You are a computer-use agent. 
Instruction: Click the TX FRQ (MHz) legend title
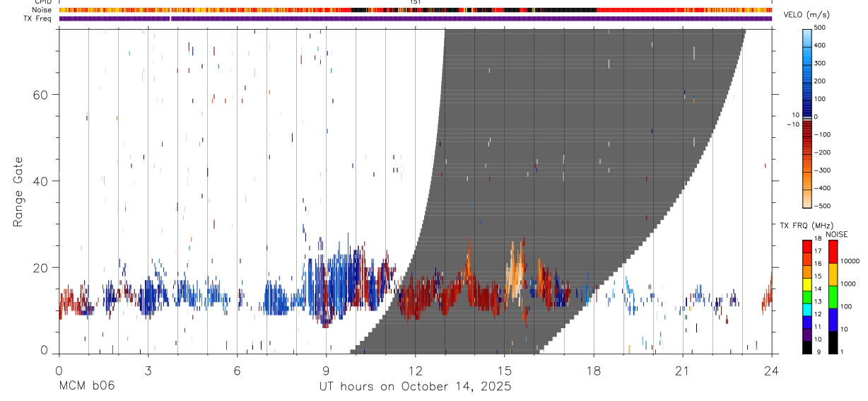[x=806, y=226]
